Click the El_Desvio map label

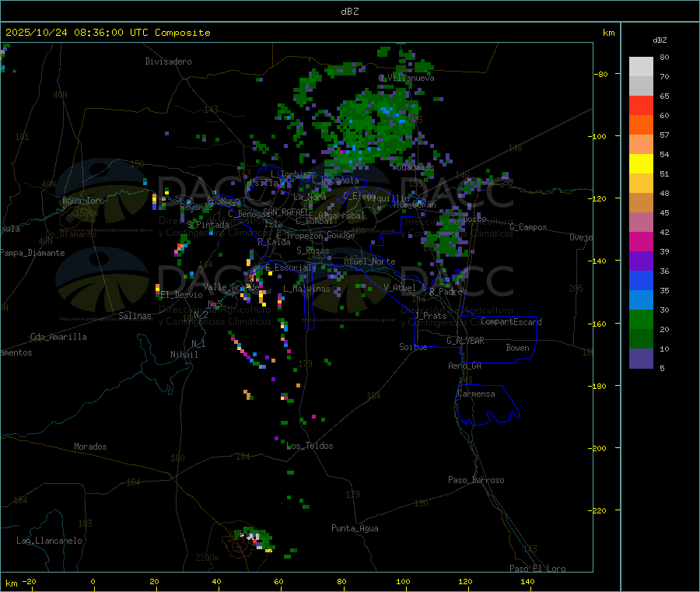pyautogui.click(x=182, y=295)
